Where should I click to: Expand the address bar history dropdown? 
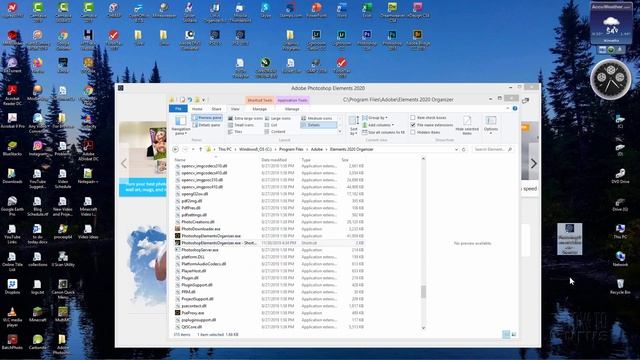456,149
